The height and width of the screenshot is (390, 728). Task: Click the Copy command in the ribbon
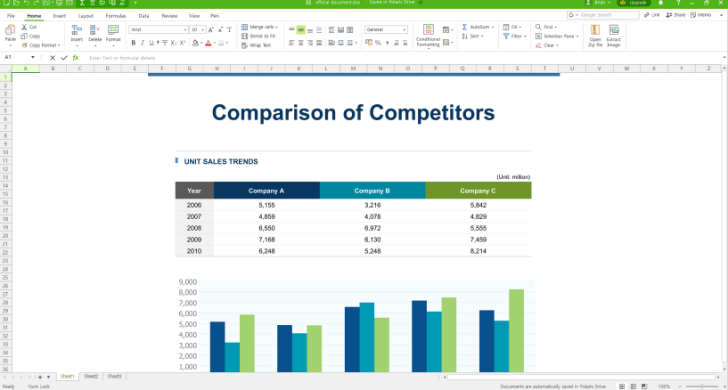(x=31, y=36)
